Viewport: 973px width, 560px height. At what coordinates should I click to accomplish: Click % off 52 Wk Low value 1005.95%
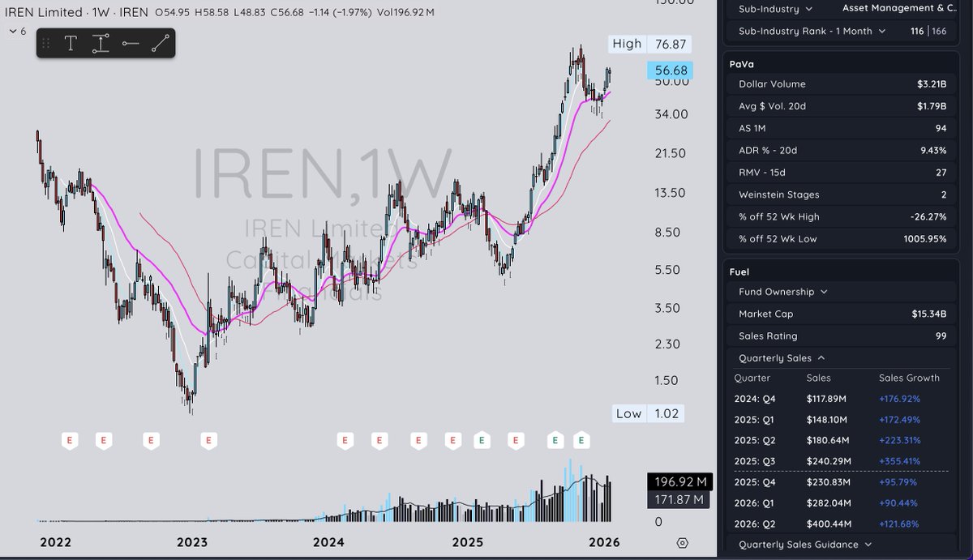tap(926, 239)
